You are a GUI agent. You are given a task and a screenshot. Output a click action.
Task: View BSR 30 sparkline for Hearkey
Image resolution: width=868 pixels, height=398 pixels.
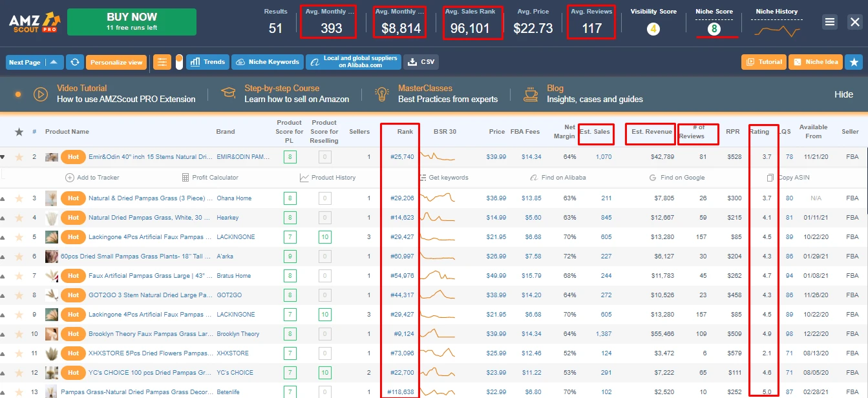tap(437, 218)
